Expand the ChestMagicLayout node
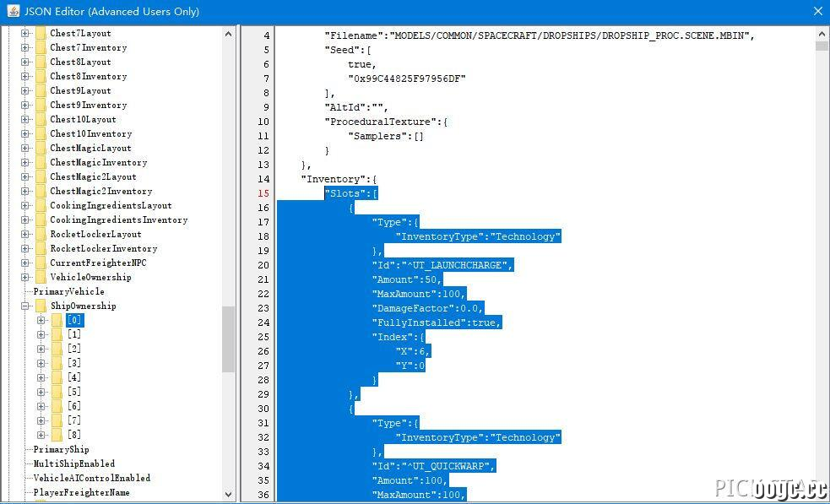This screenshot has width=830, height=504. pyautogui.click(x=24, y=149)
